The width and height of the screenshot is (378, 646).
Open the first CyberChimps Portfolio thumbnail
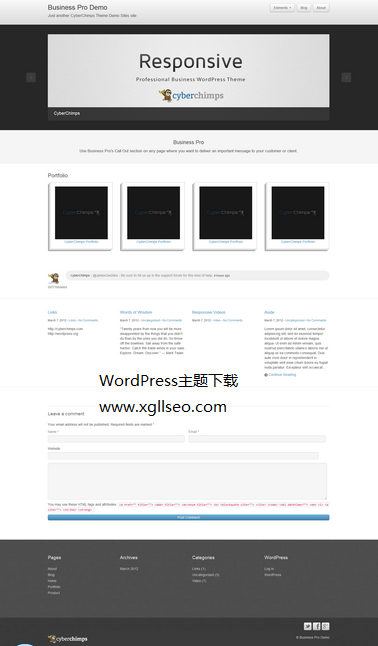click(81, 213)
